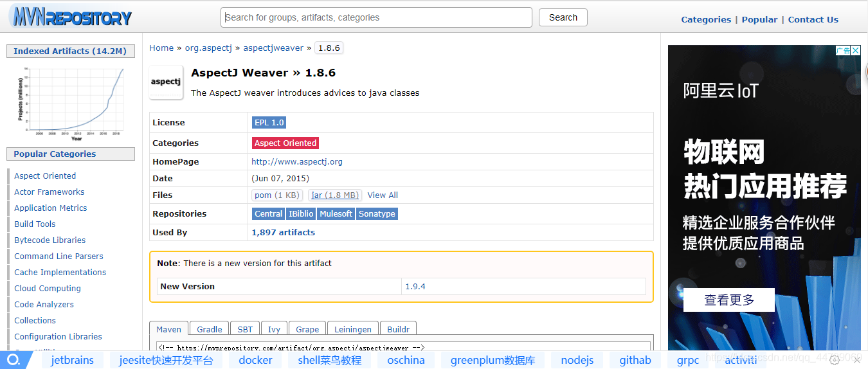
Task: Open the 1,897 artifacts link
Action: pos(284,232)
